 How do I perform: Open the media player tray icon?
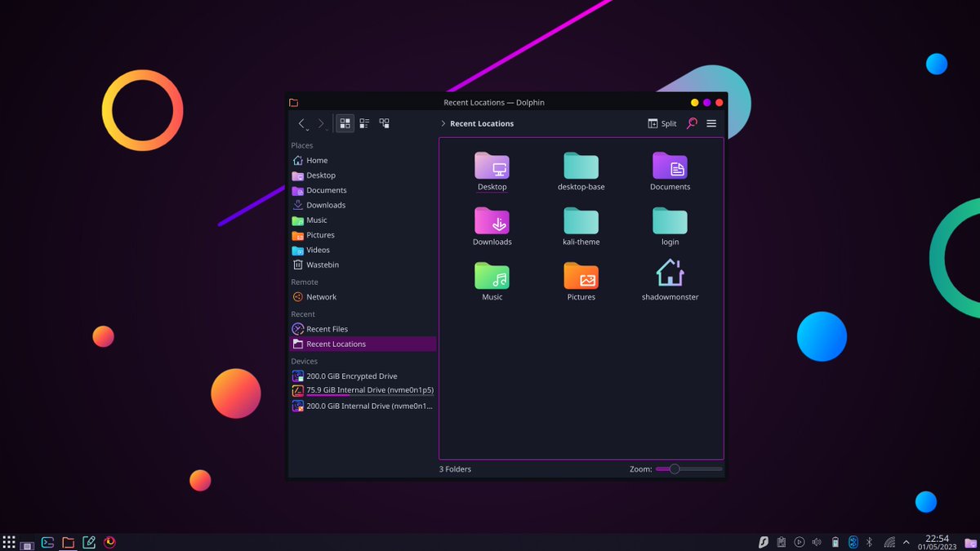(x=799, y=542)
